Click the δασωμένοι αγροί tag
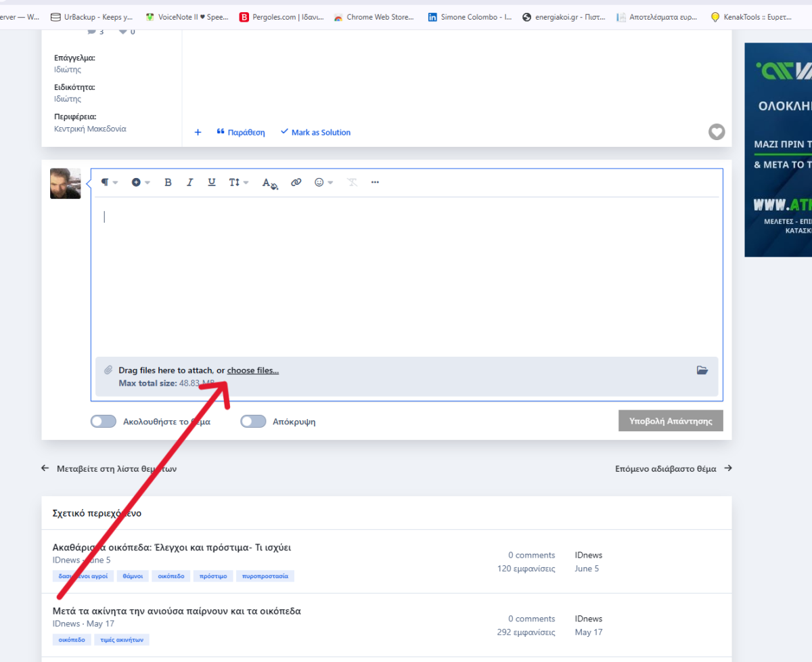Screen dimensions: 812x662 pos(83,576)
